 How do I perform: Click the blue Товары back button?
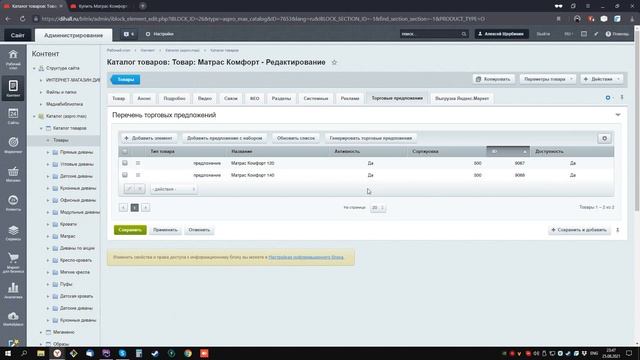pyautogui.click(x=125, y=80)
